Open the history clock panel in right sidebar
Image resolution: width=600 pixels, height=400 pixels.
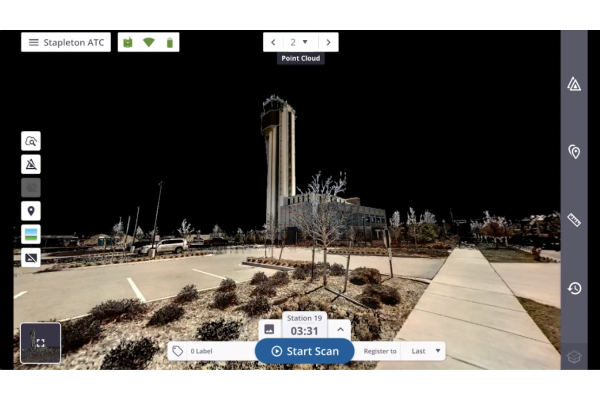[574, 288]
